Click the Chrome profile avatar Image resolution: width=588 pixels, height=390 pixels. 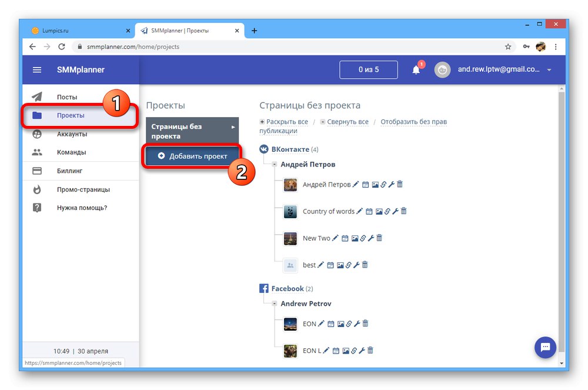[541, 46]
